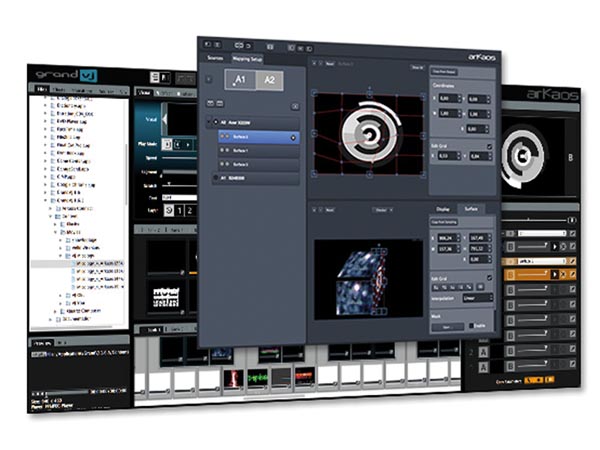Image resolution: width=600 pixels, height=450 pixels.
Task: Open the Display dropdown above the cube preview
Action: click(x=383, y=210)
